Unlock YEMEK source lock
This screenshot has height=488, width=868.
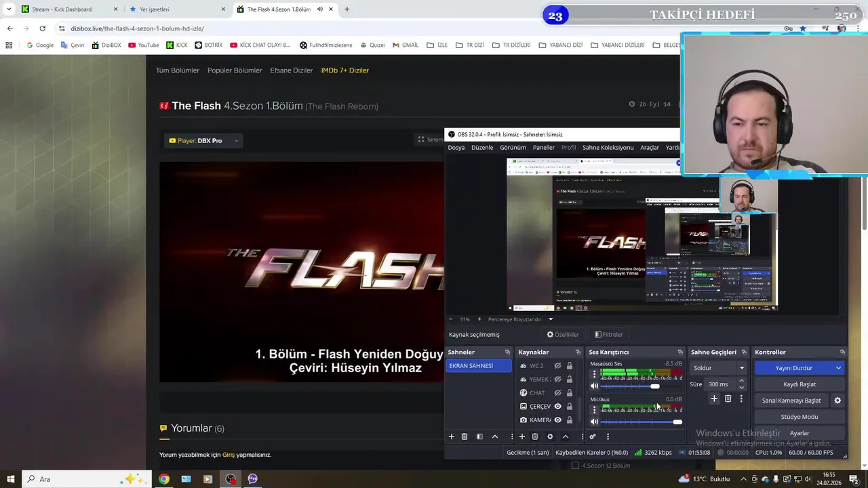point(570,380)
